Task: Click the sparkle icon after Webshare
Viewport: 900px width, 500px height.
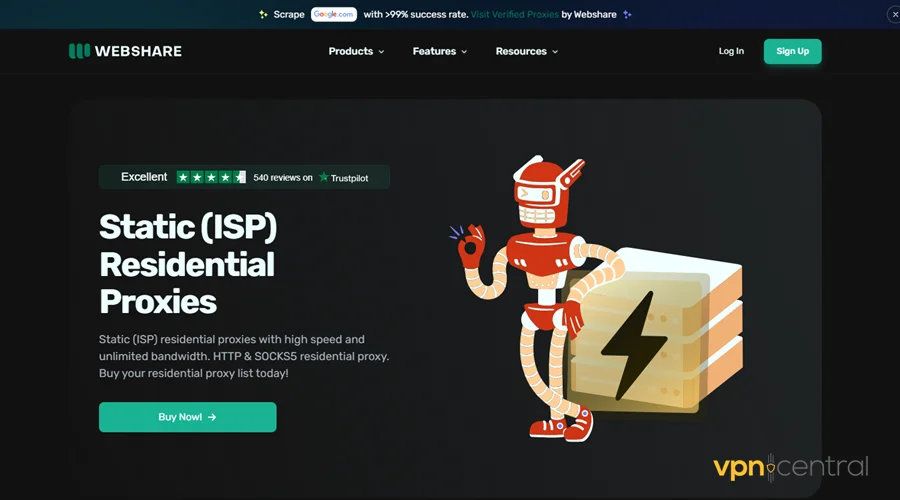Action: point(627,14)
